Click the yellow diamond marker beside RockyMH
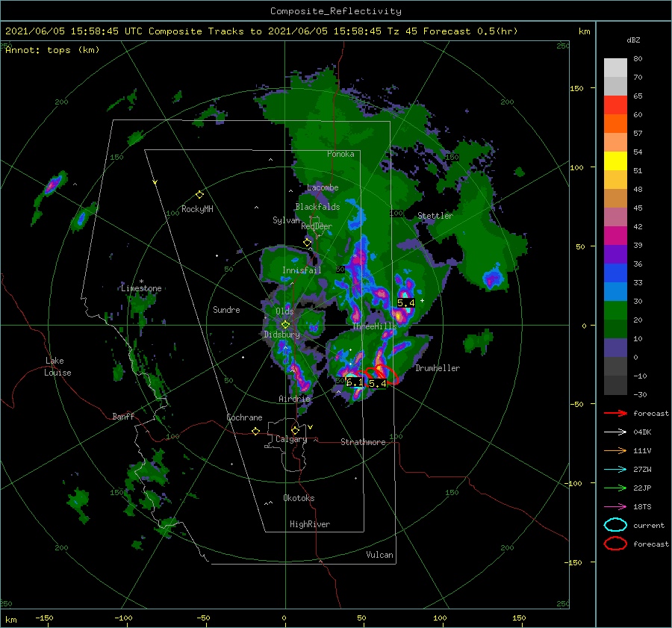This screenshot has height=628, width=672. [x=199, y=195]
